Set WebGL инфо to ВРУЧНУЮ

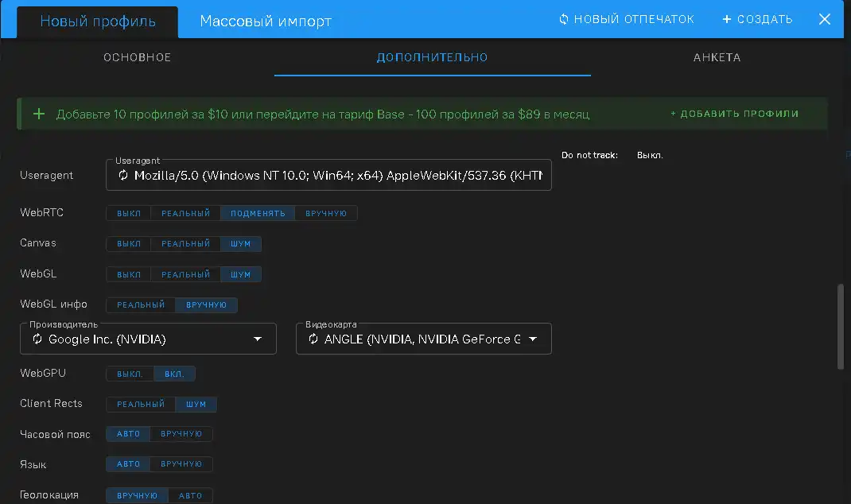[x=206, y=305]
